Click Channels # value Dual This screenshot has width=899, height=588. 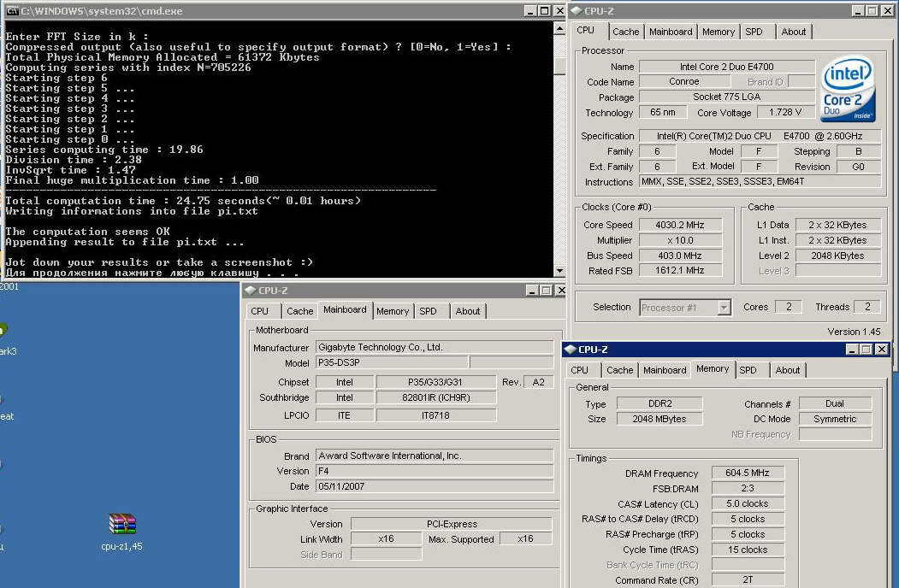pyautogui.click(x=836, y=403)
